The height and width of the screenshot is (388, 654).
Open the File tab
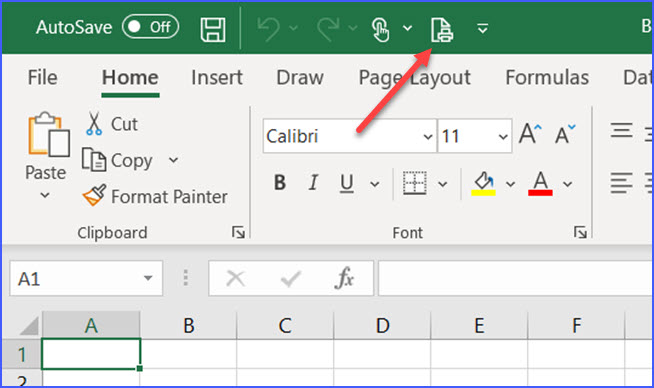(43, 78)
